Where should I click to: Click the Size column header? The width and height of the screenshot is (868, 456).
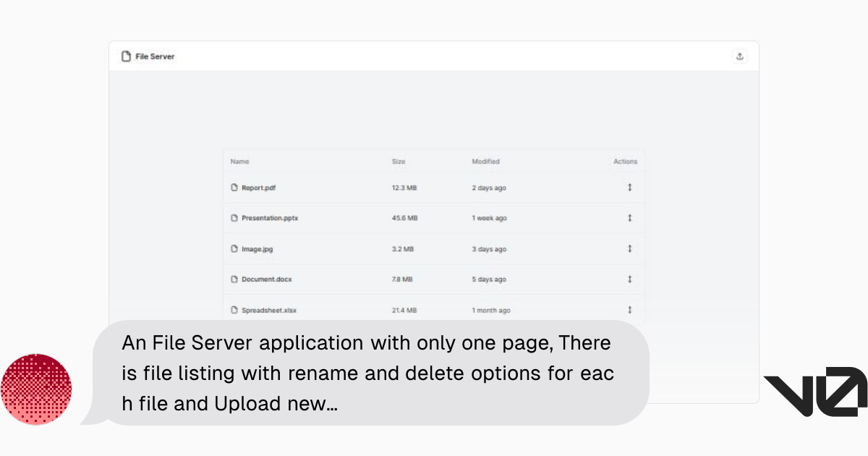399,161
